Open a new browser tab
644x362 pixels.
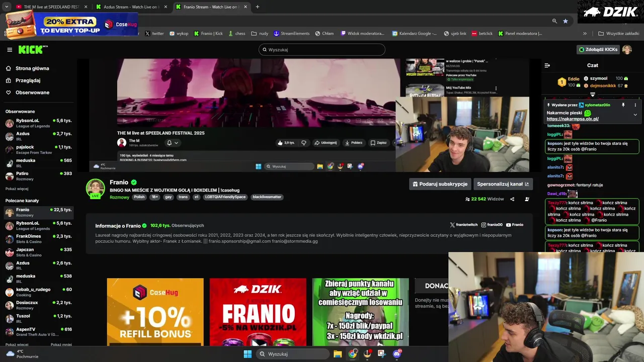[x=258, y=7]
